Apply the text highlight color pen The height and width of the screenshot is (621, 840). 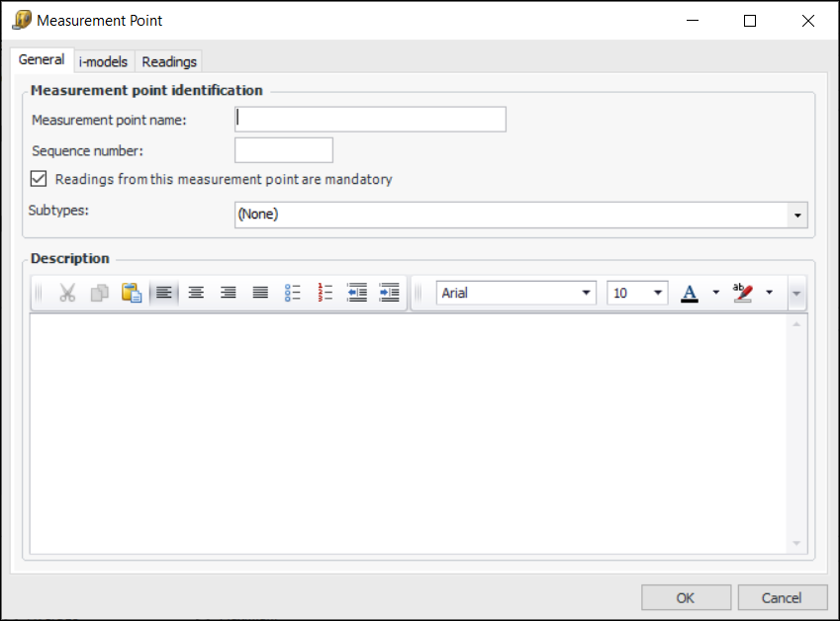pos(742,293)
